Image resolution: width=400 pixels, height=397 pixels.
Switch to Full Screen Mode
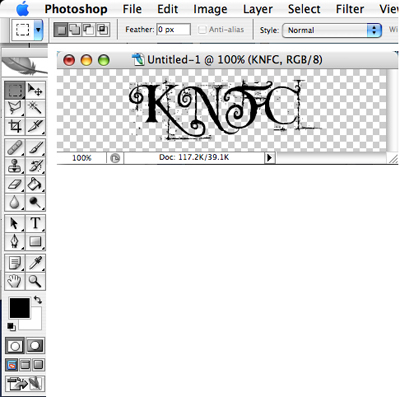tap(38, 365)
